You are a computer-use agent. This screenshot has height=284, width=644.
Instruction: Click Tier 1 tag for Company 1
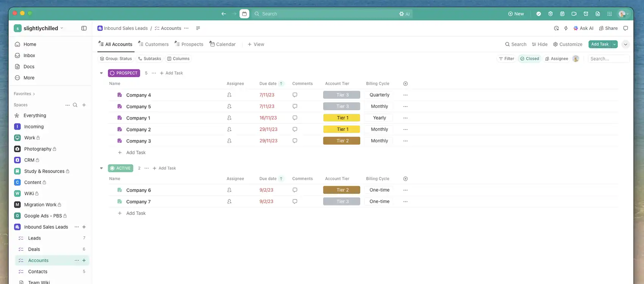(x=342, y=118)
